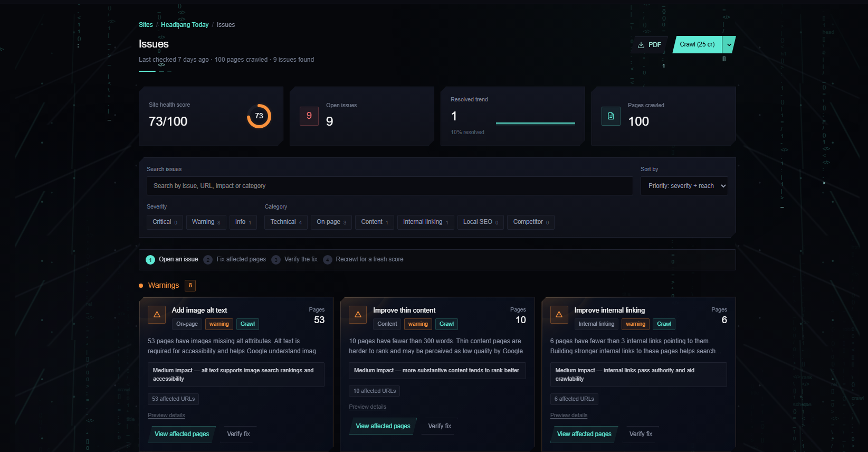Verify fix for Improve internal linking
868x452 pixels.
coord(641,434)
